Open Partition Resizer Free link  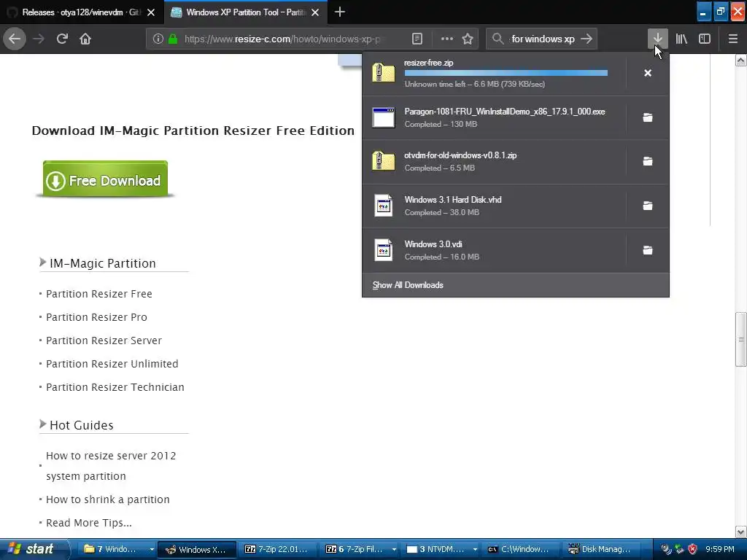click(x=99, y=294)
